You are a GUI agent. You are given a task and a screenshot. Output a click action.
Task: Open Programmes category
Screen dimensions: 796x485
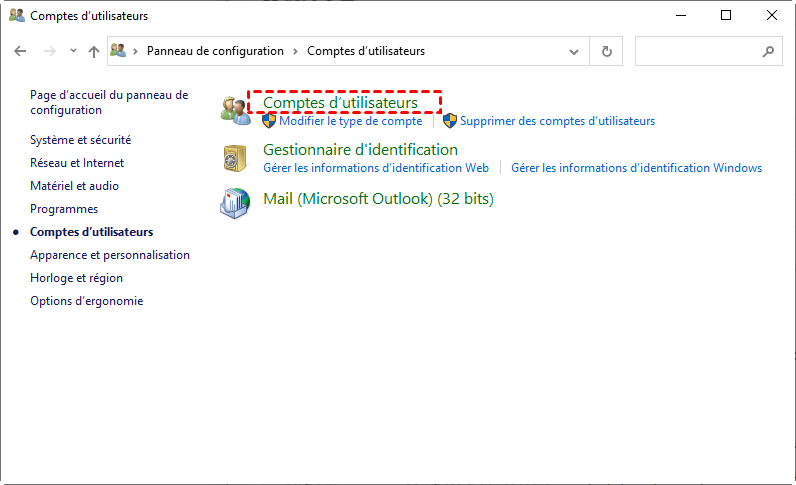click(x=64, y=209)
